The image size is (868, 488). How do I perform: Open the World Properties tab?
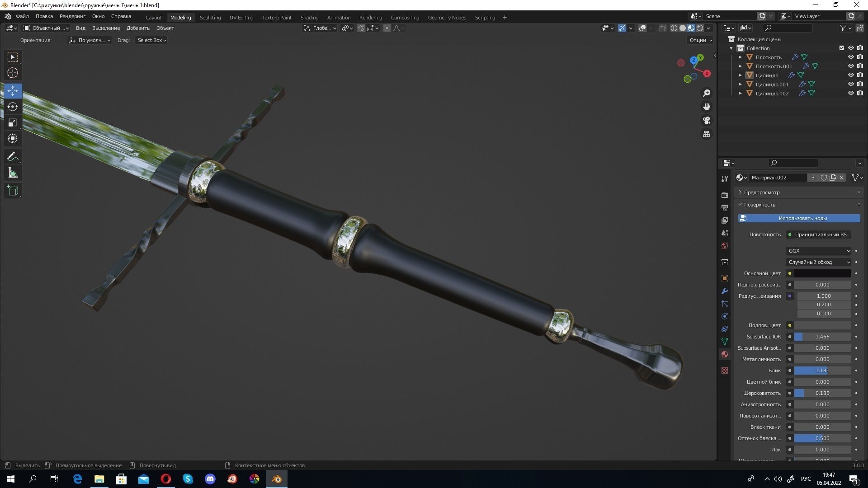tap(724, 245)
